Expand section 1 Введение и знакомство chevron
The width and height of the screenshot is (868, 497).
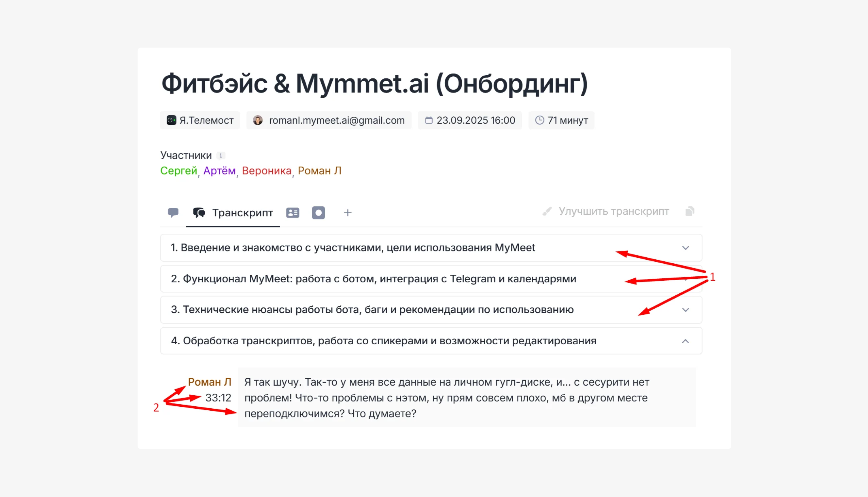point(685,248)
